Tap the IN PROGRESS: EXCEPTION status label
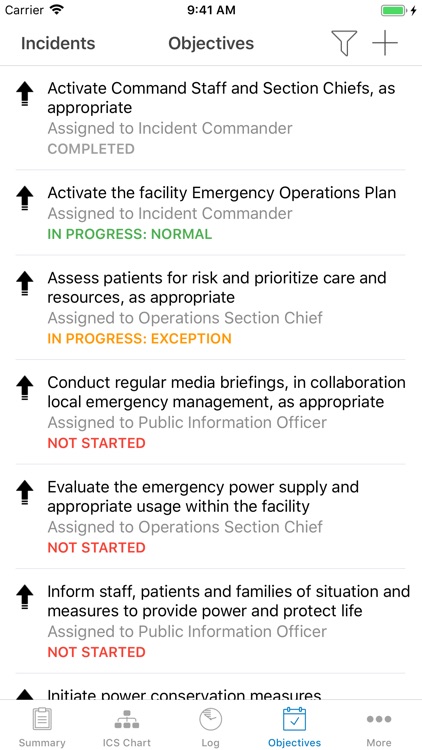Screen dimensions: 422x750 click(x=139, y=339)
